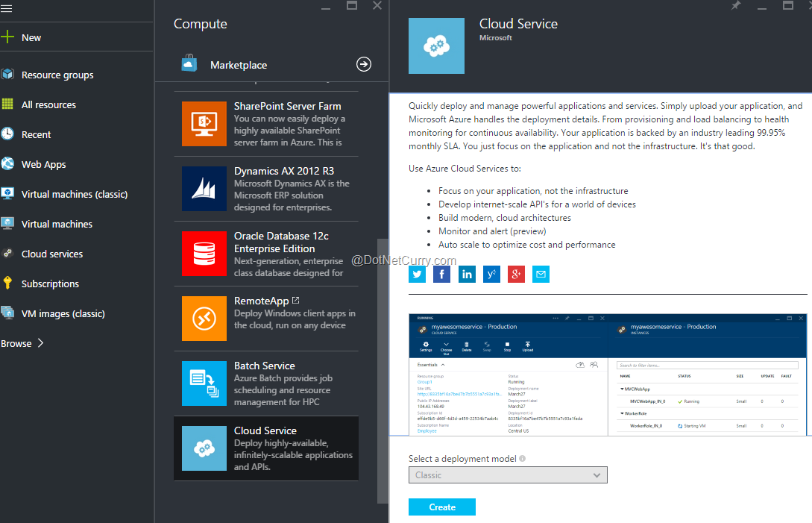Click the Recent text label
812x523 pixels.
pyautogui.click(x=37, y=135)
